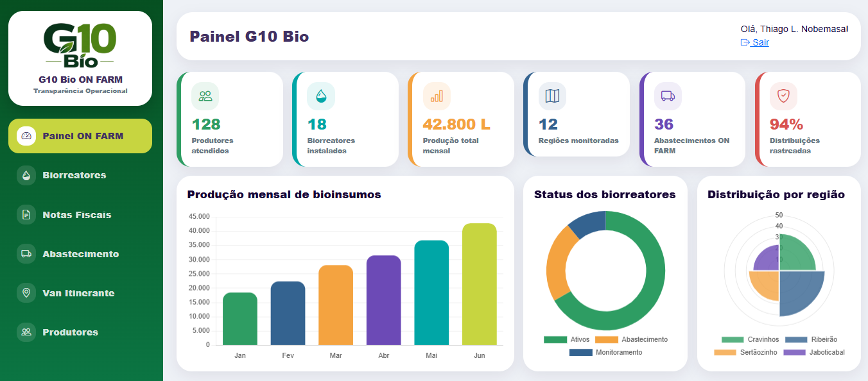Click the shield icon on Distribuições rastreadas card
Screen dimensions: 868x381
coord(783,96)
